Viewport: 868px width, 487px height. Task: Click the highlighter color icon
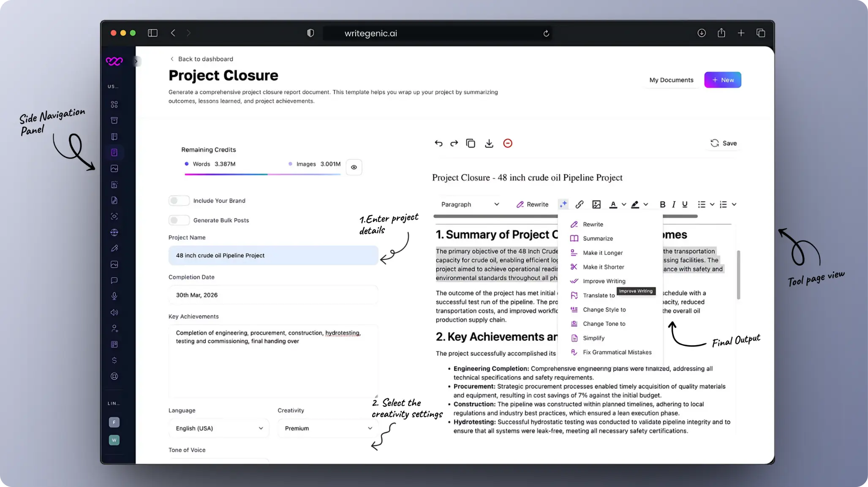pyautogui.click(x=635, y=204)
